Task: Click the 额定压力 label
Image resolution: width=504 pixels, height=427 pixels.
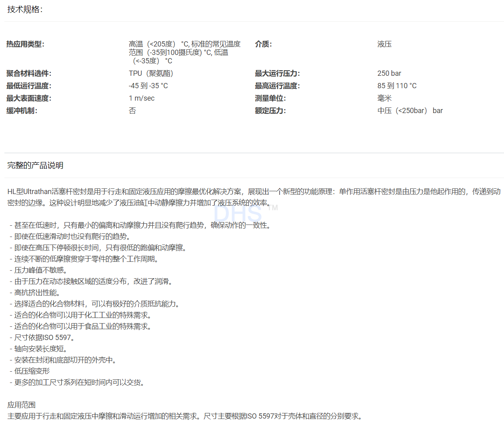Action: click(x=270, y=111)
